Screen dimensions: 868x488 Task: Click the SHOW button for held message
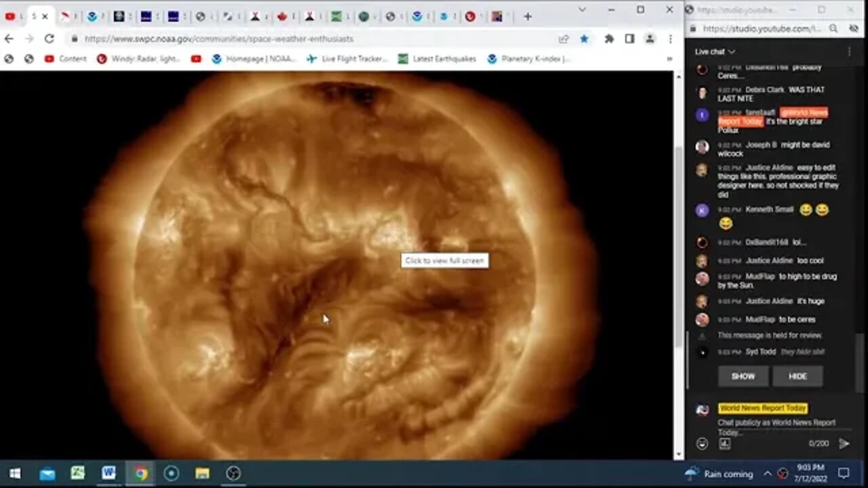tap(743, 376)
